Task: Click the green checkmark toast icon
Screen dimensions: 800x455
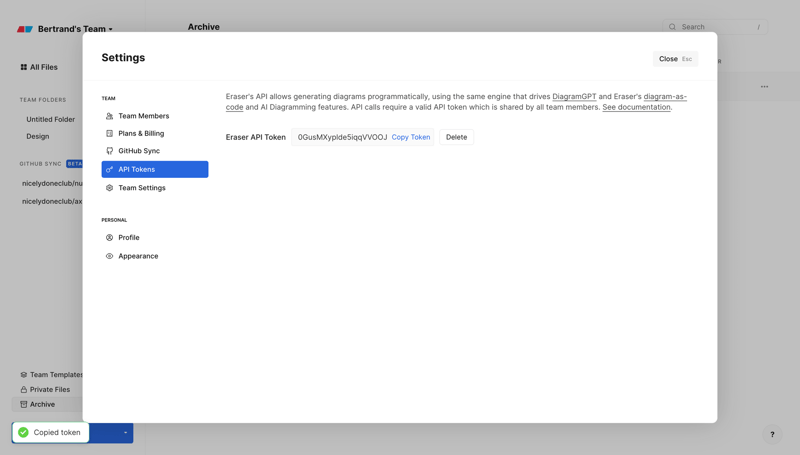Action: tap(23, 432)
